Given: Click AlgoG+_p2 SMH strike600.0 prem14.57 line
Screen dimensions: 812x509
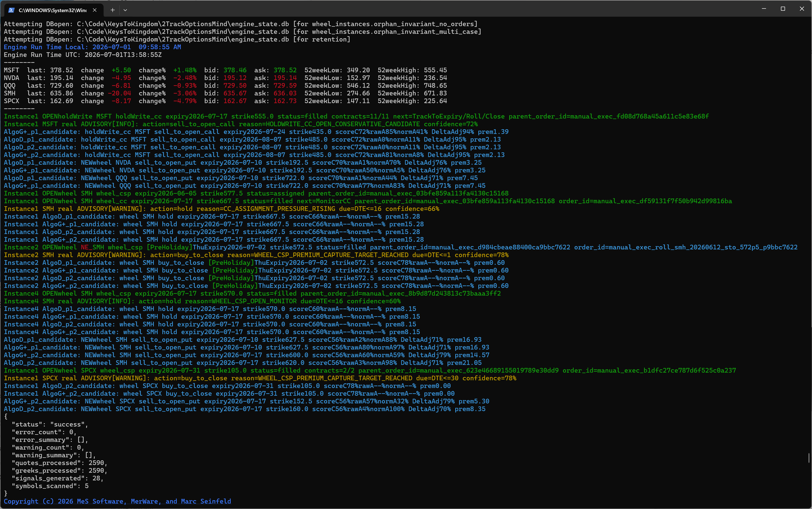Looking at the screenshot, I should point(246,355).
